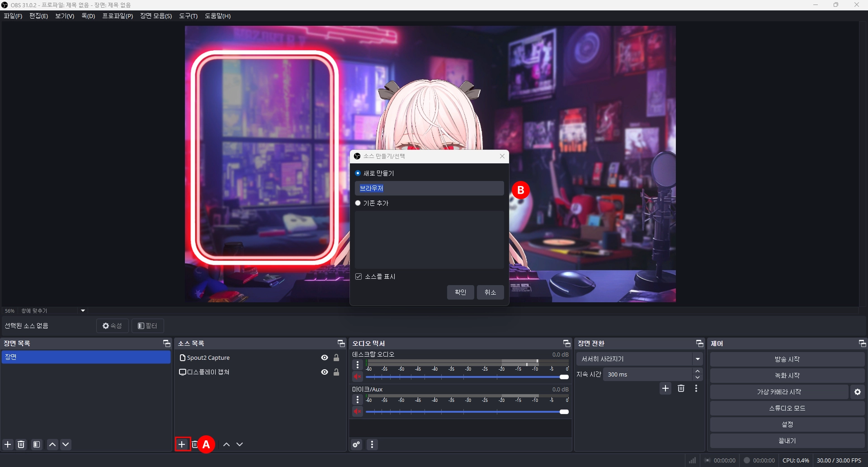Toggle mute for 마이크/Aux
Screen dimensions: 868x467
[x=358, y=412]
